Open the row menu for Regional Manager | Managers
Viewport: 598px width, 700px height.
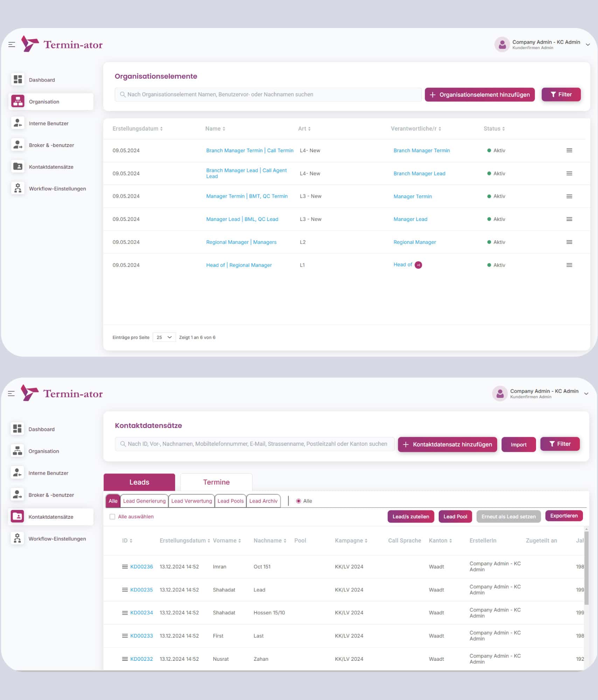[x=569, y=242]
